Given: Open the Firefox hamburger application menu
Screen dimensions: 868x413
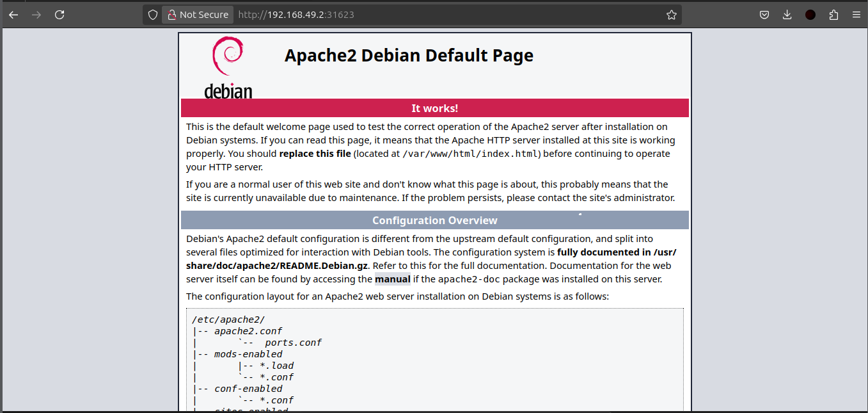Looking at the screenshot, I should tap(856, 15).
